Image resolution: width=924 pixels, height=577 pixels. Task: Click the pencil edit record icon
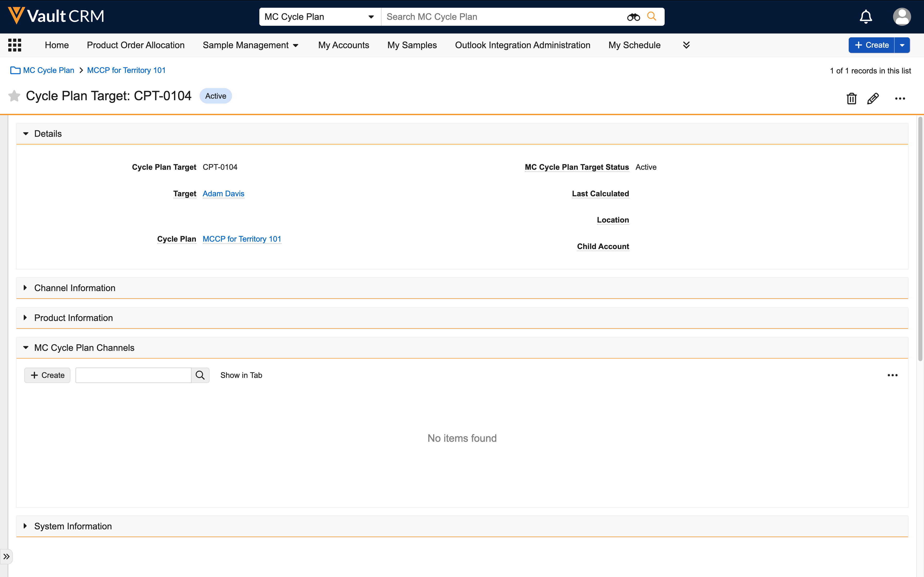pos(873,98)
